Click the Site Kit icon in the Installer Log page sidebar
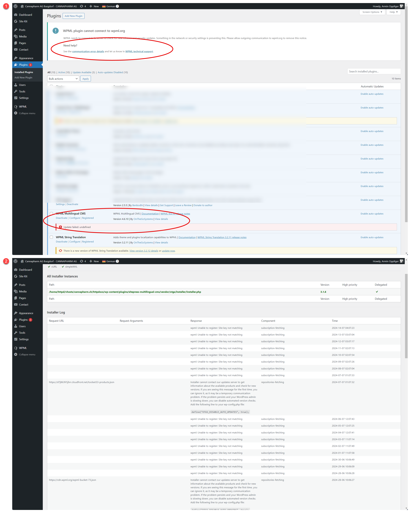Image resolution: width=420 pixels, height=513 pixels. [x=16, y=276]
